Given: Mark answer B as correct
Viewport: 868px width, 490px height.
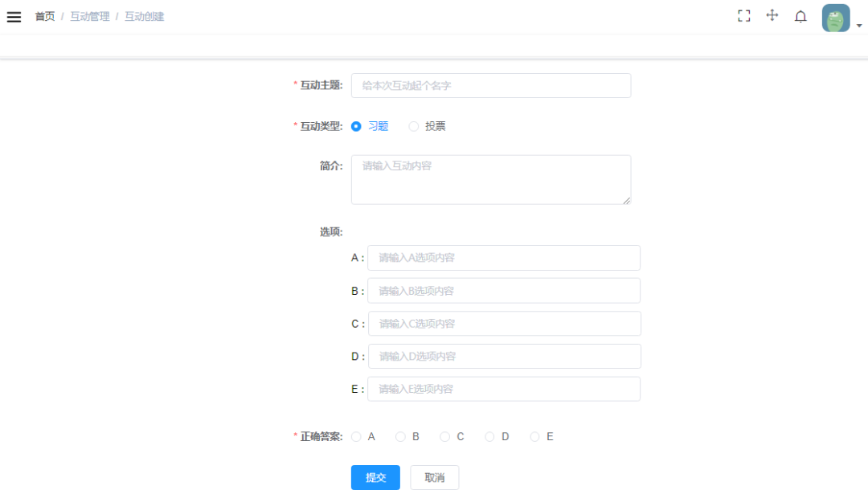Looking at the screenshot, I should click(x=400, y=436).
